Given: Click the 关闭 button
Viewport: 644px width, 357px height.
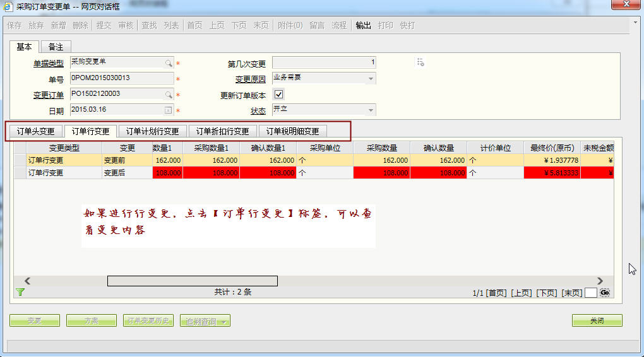Looking at the screenshot, I should (597, 320).
